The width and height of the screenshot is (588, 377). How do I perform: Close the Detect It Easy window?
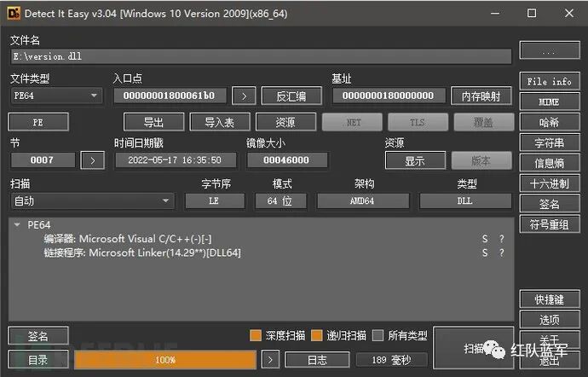pos(569,14)
